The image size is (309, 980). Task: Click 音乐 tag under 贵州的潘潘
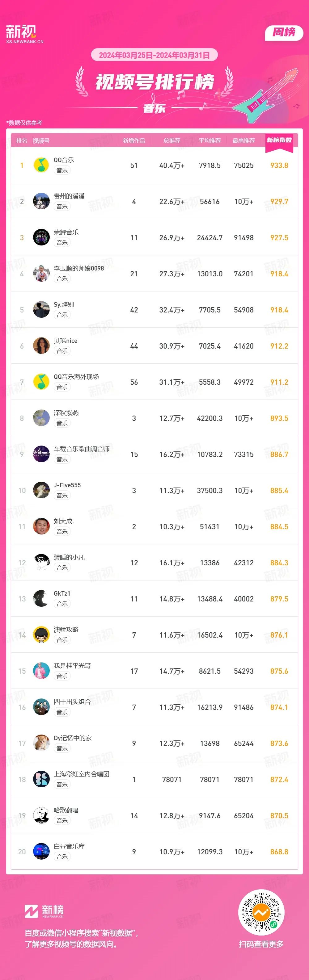coord(62,206)
